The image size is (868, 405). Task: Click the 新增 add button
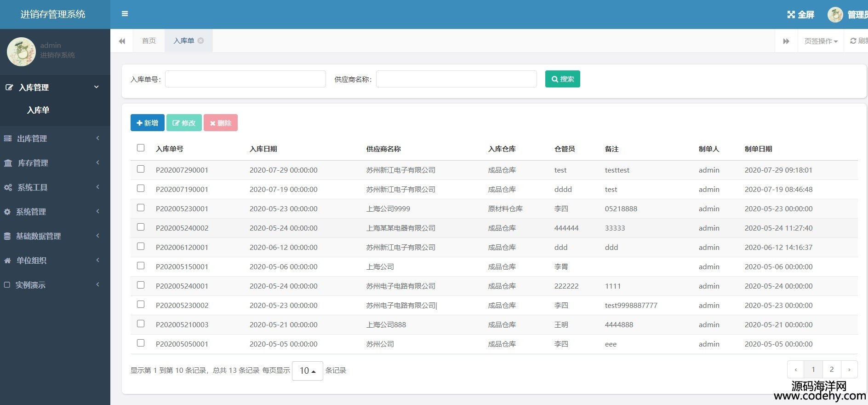pyautogui.click(x=147, y=123)
